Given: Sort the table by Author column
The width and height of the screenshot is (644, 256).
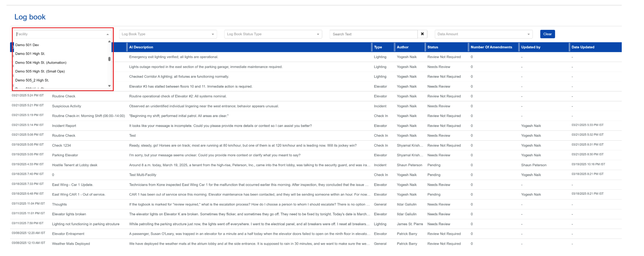Looking at the screenshot, I should click(x=403, y=47).
